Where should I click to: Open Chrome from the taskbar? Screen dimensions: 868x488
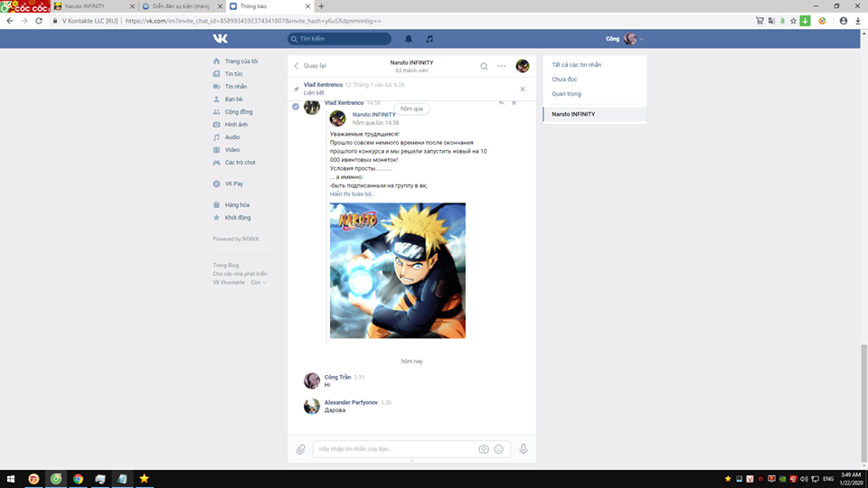click(78, 479)
